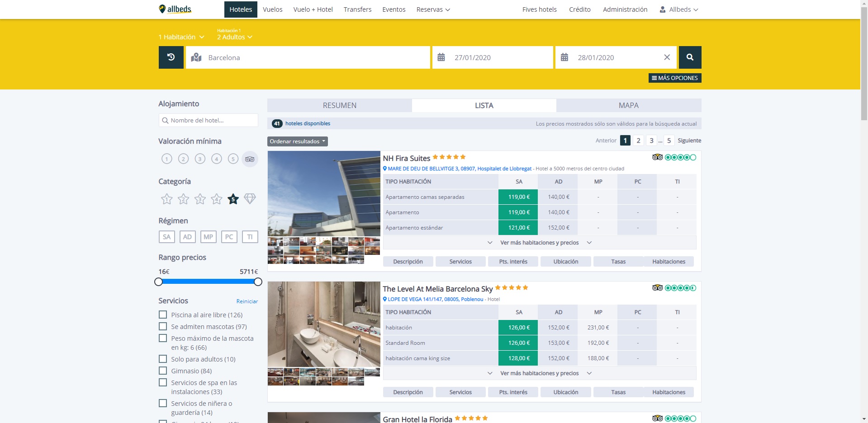868x423 pixels.
Task: Open the recent searches history icon
Action: [171, 57]
